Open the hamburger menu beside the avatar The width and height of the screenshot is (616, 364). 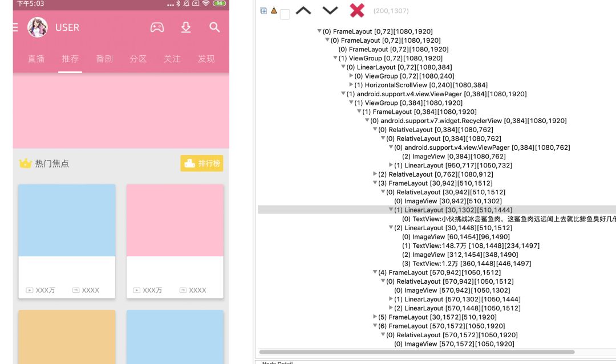[15, 27]
